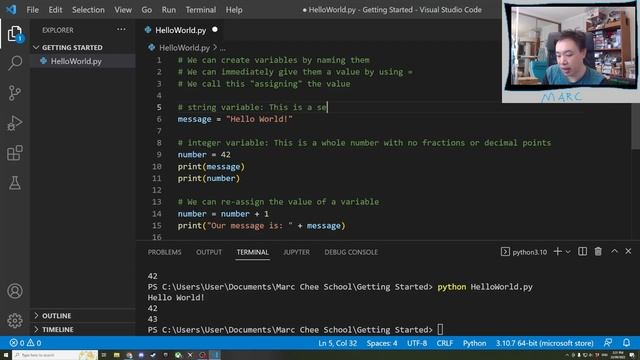Click the VS Code logo menu icon
Viewport: 640px width, 360px height.
pyautogui.click(x=11, y=9)
